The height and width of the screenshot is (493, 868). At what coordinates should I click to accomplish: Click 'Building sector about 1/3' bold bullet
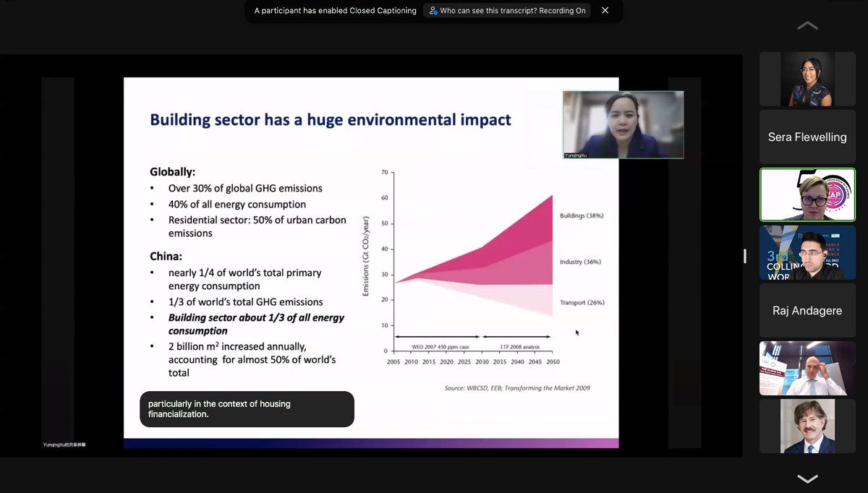pos(256,325)
